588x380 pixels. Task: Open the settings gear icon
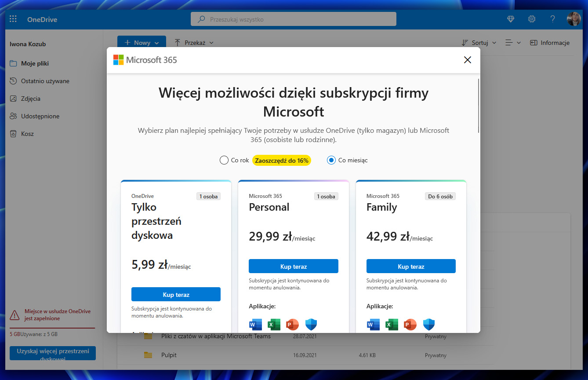(532, 19)
